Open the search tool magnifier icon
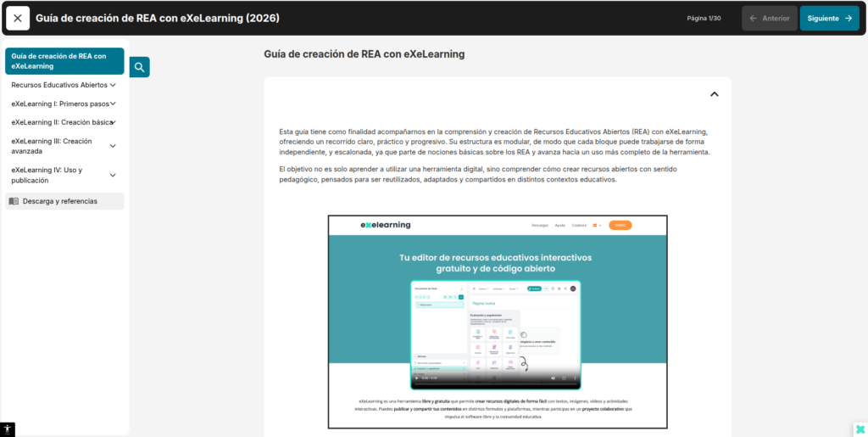The width and height of the screenshot is (868, 437). point(140,67)
